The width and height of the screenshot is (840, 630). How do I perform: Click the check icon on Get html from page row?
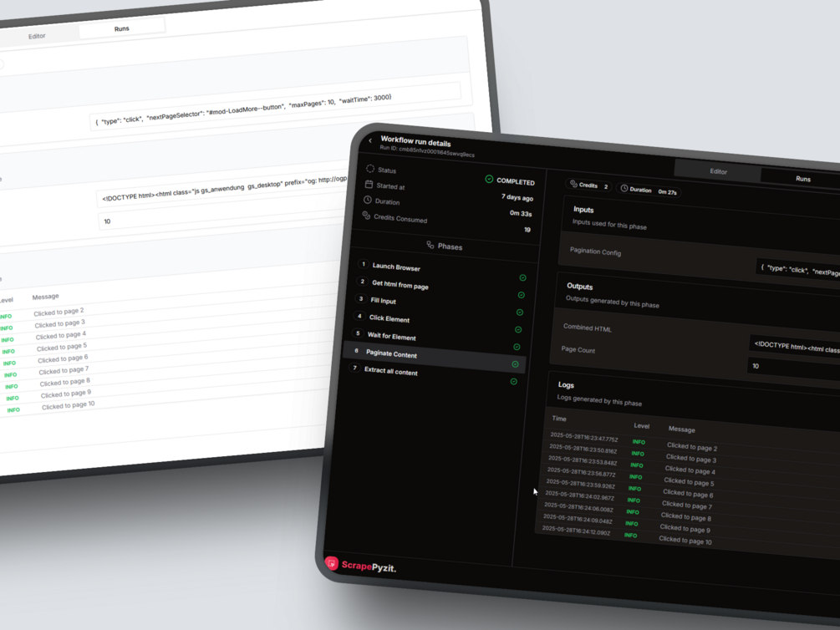tap(522, 295)
